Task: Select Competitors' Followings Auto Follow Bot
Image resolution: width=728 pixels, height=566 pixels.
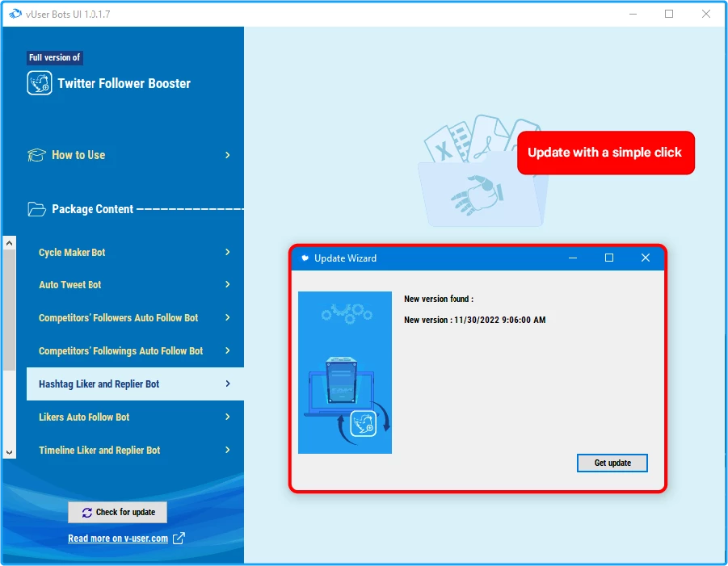Action: pos(135,350)
